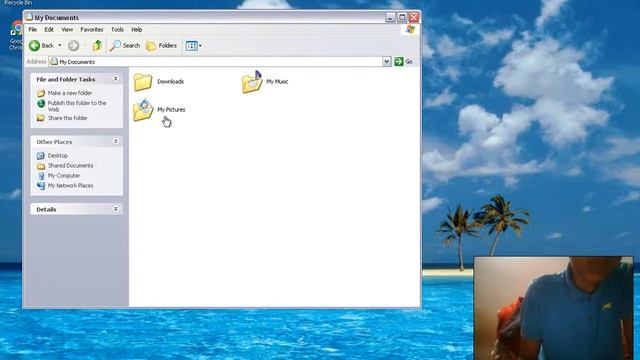The width and height of the screenshot is (640, 360).
Task: Click the My Documents title bar icon
Action: [29, 17]
